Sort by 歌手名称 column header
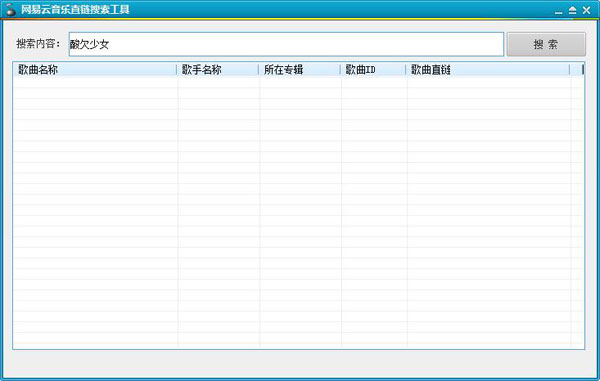This screenshot has height=381, width=600. tap(218, 70)
